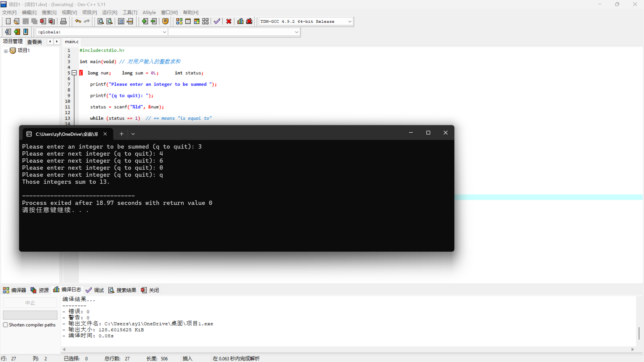
Task: Open the 运行[R] menu
Action: [109, 12]
